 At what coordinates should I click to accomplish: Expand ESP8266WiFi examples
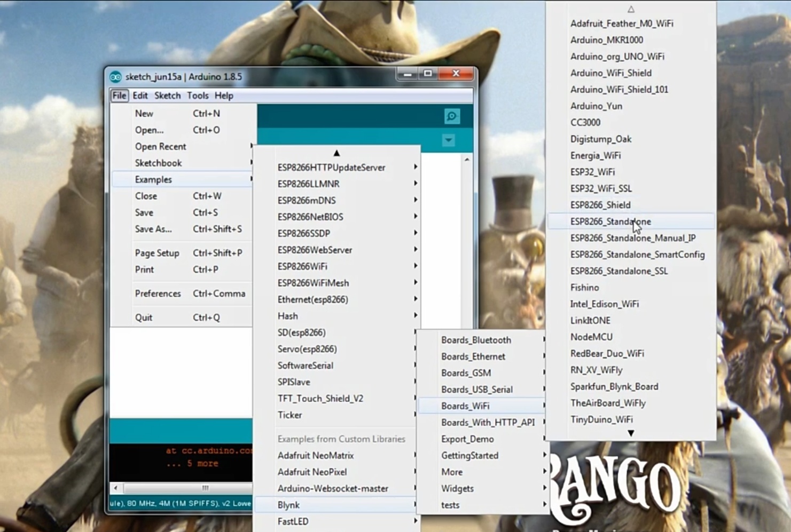(337, 266)
